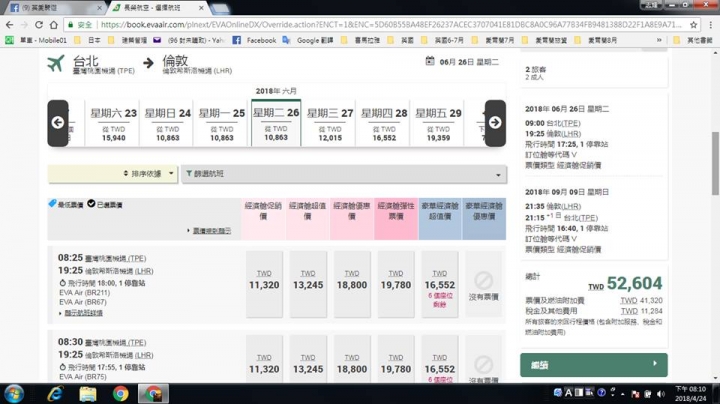Choose 18,800 fare for 08:25 flight
The width and height of the screenshot is (720, 404).
coord(352,284)
